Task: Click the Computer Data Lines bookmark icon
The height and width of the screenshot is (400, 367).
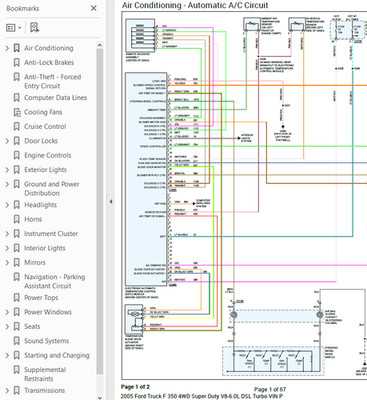Action: 16,98
